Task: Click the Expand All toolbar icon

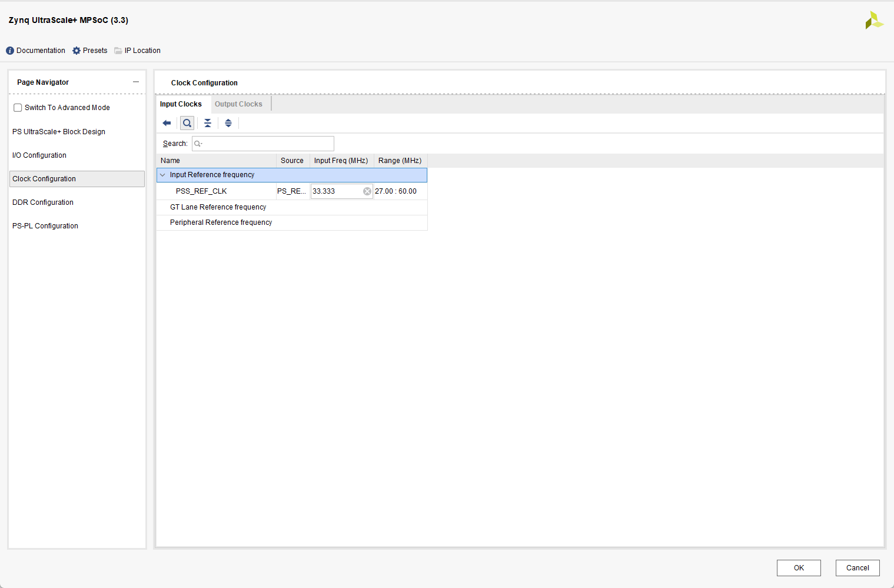Action: [x=228, y=123]
